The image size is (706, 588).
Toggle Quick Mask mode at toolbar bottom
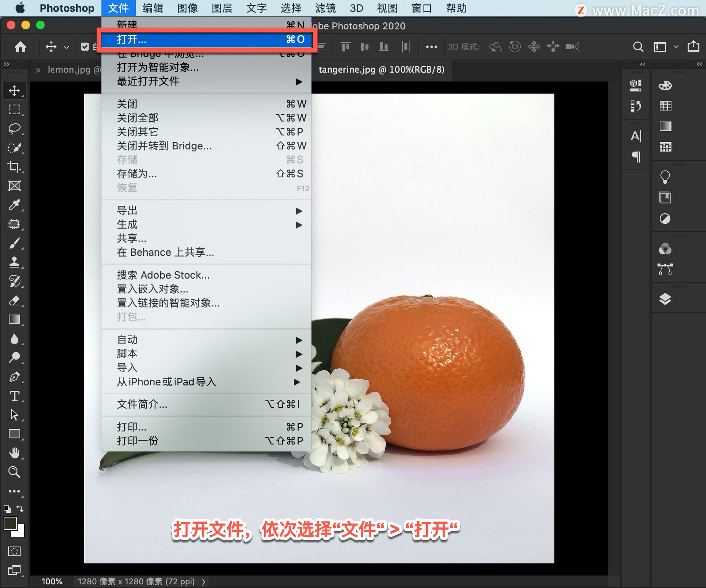(15, 551)
